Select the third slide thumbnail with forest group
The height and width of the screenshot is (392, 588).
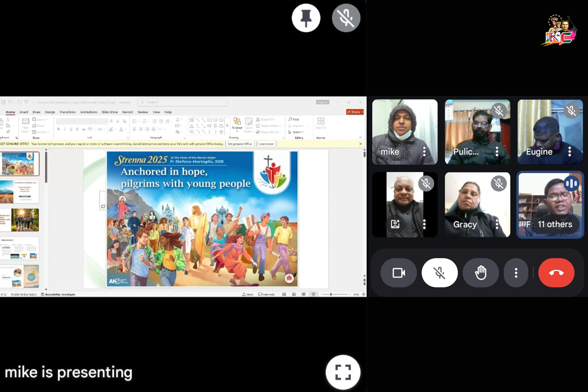[x=20, y=220]
